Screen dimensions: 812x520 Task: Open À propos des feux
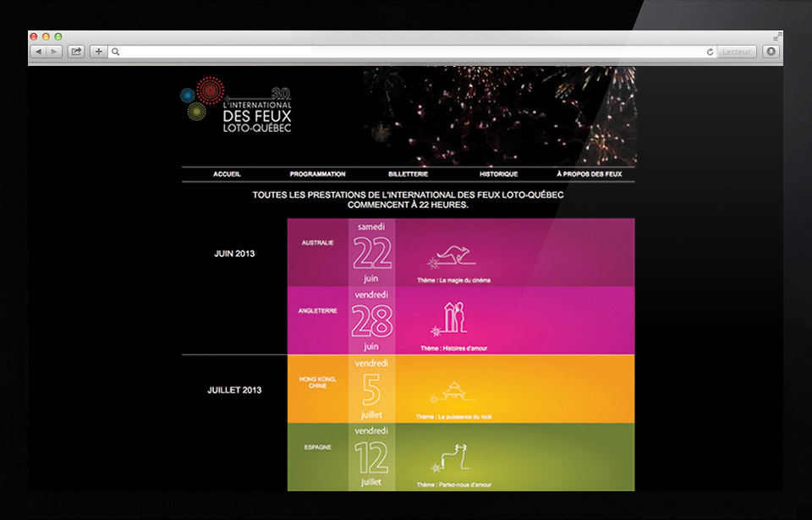click(589, 174)
